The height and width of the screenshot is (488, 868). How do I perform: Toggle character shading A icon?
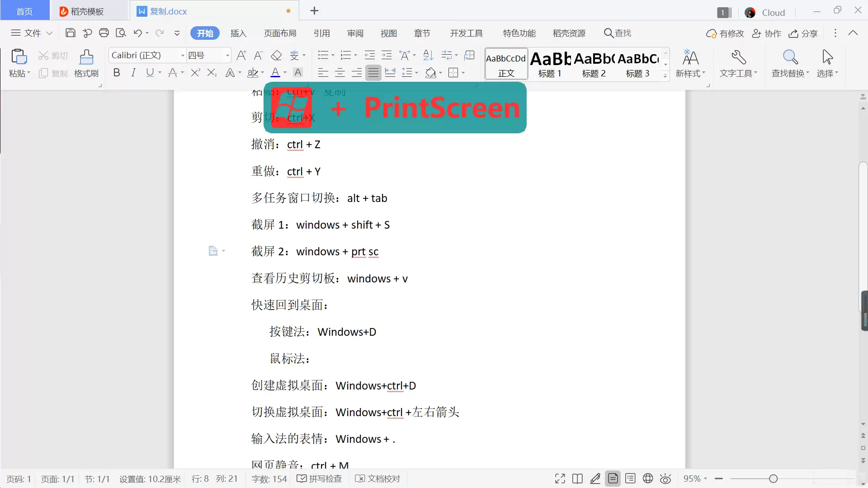[x=298, y=72]
